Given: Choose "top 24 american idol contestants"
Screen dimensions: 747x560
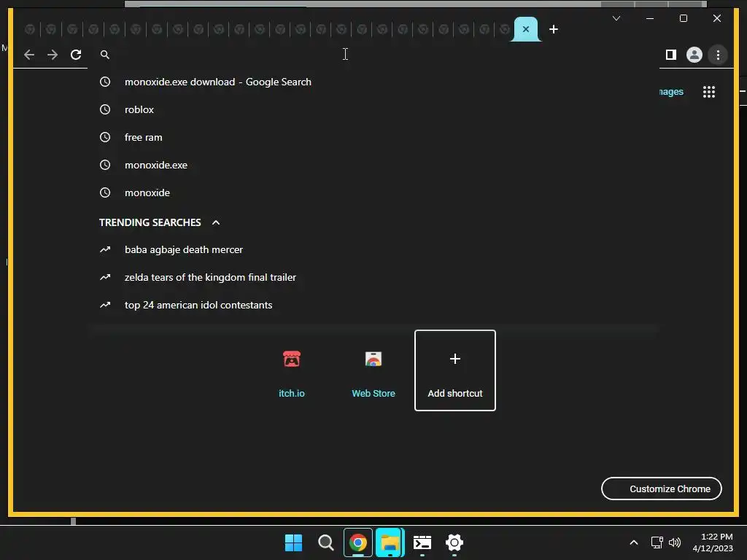Looking at the screenshot, I should [x=374, y=305].
